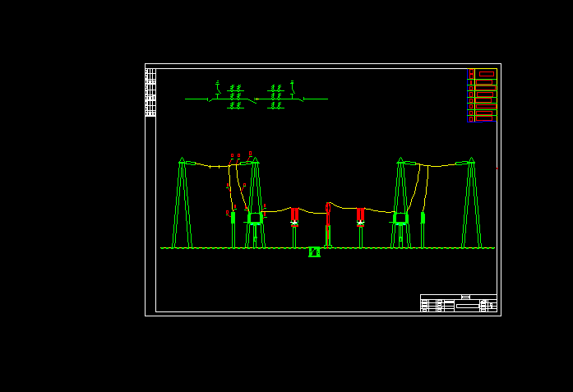Select the dashed ground level line
The image size is (573, 392).
pos(328,248)
